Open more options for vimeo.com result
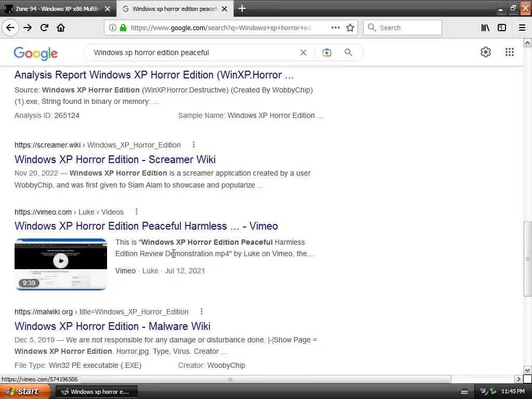This screenshot has width=532, height=399. pos(137,212)
